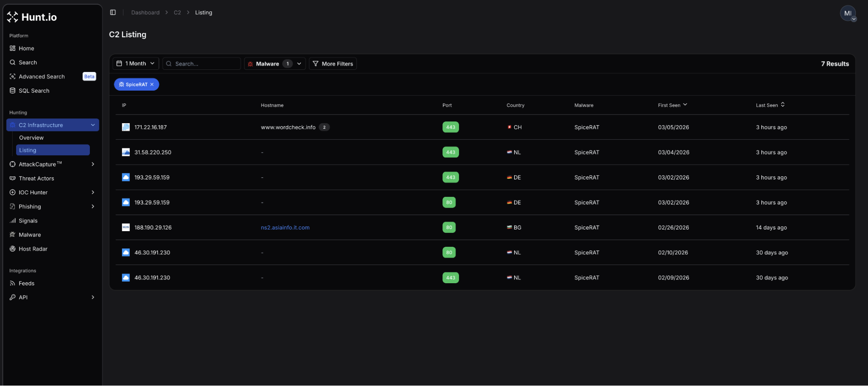The image size is (868, 386).
Task: Click the More Filters button
Action: tap(333, 64)
